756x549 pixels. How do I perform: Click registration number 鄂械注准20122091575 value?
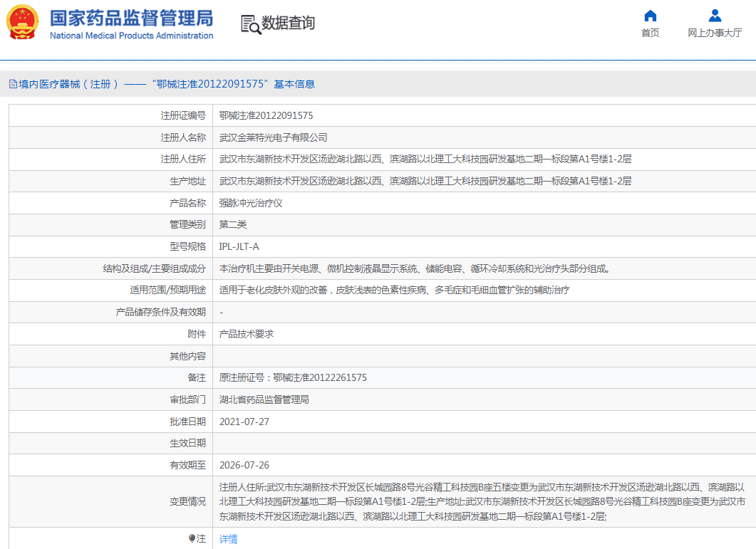click(266, 115)
